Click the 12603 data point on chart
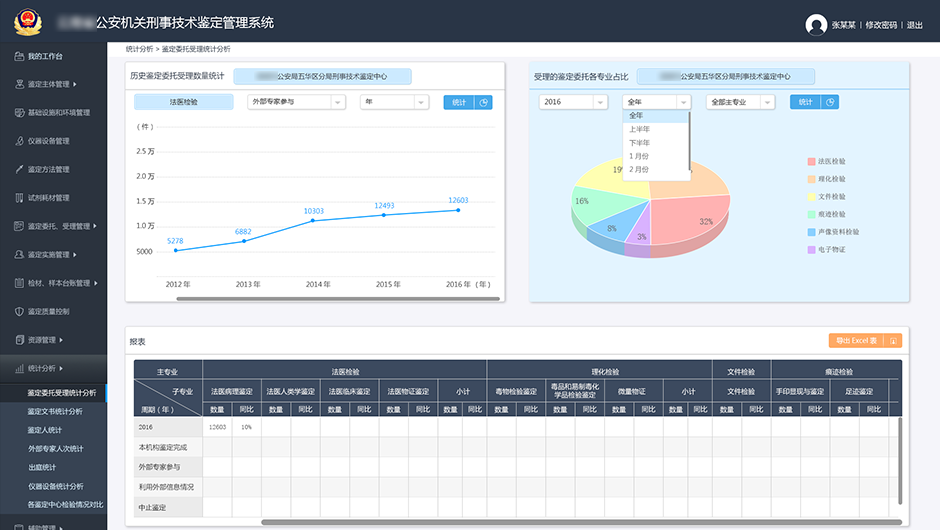The image size is (940, 530). pos(458,210)
